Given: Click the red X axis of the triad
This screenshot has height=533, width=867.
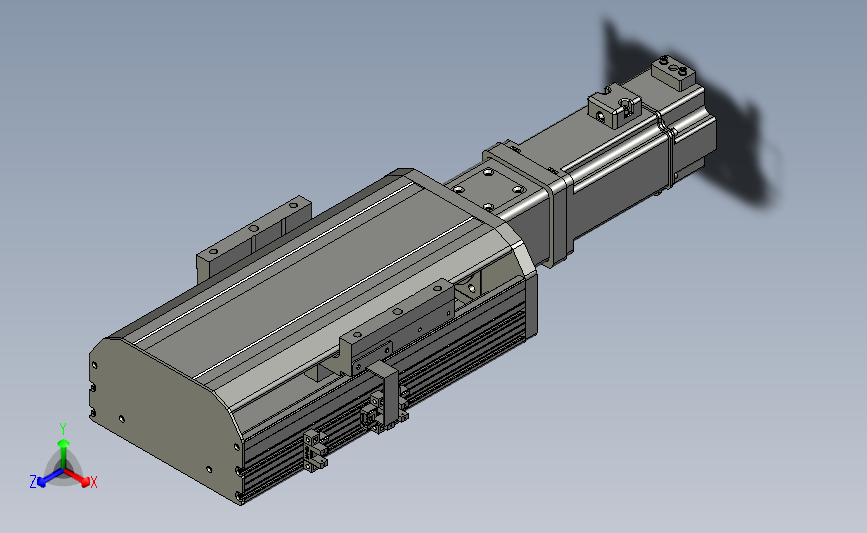Looking at the screenshot, I should [78, 478].
